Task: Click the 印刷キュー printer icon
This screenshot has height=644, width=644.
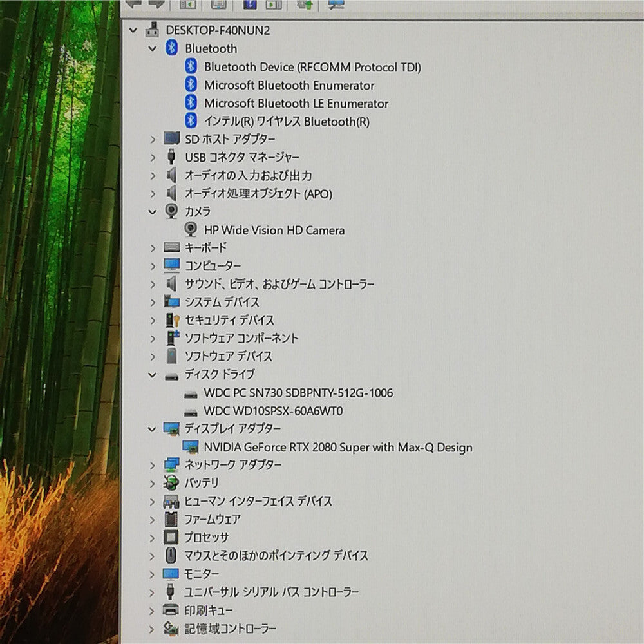Action: 171,609
